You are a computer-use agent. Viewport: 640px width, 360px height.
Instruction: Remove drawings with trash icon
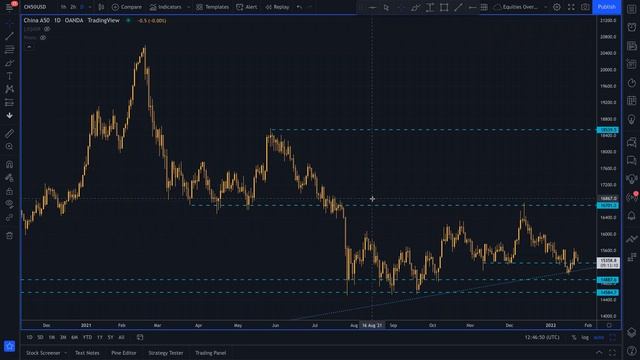(9, 236)
